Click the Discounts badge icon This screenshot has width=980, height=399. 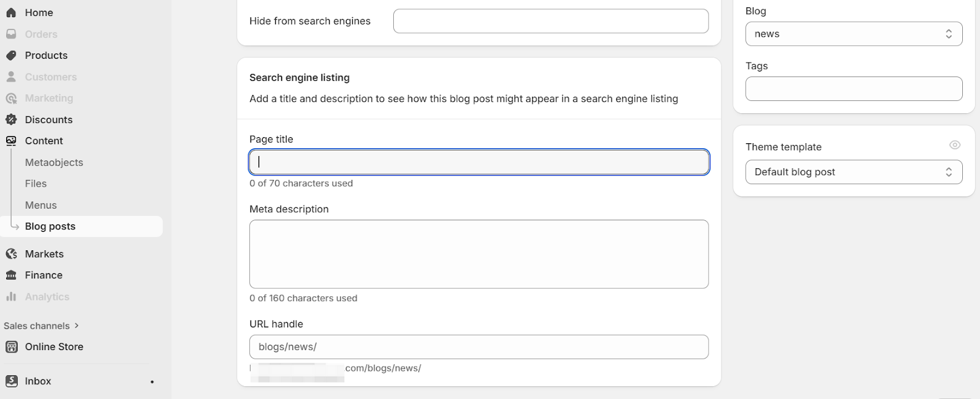[x=11, y=120]
